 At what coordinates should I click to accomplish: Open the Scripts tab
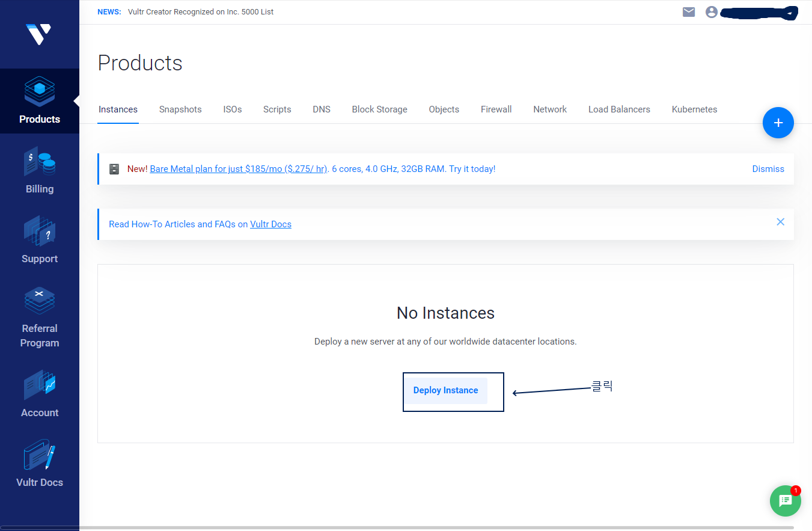[277, 109]
